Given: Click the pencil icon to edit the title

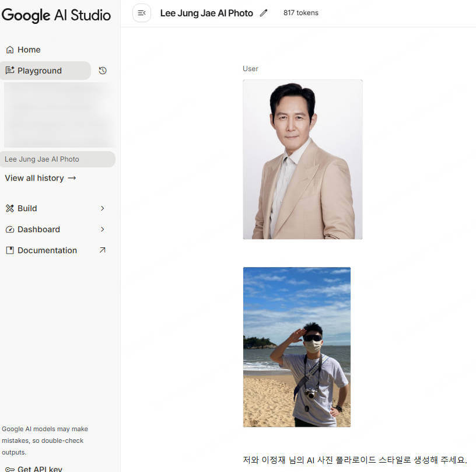Looking at the screenshot, I should point(264,13).
